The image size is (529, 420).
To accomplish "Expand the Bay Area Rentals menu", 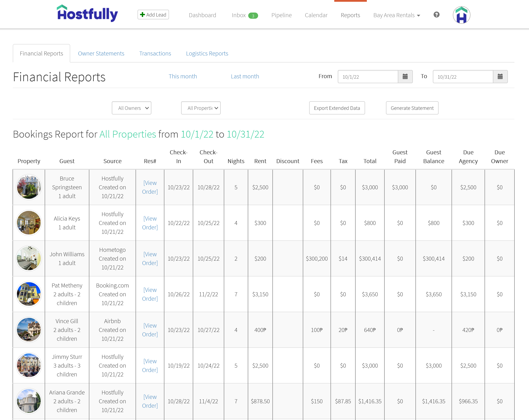I will tap(396, 15).
